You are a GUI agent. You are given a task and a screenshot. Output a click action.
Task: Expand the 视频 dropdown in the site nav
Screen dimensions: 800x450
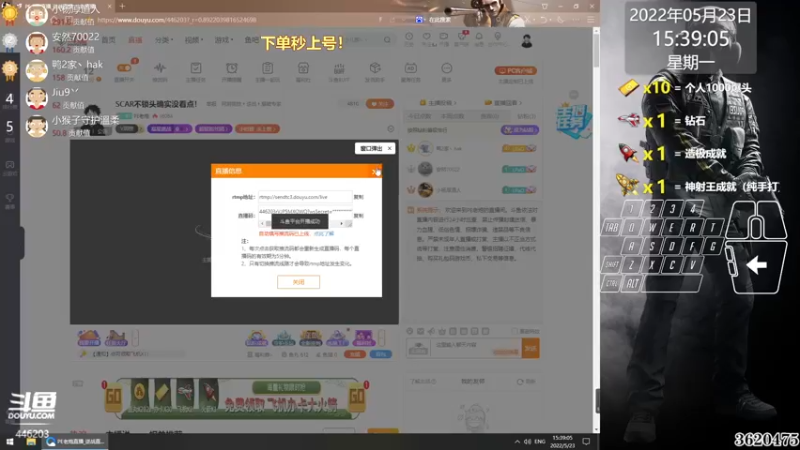pos(193,40)
